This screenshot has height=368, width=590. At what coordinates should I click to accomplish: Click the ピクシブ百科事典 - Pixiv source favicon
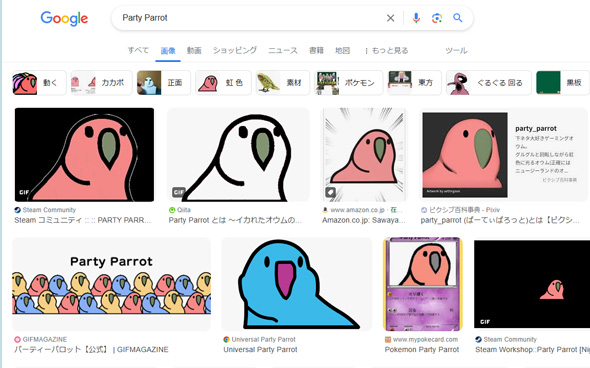[x=424, y=210]
